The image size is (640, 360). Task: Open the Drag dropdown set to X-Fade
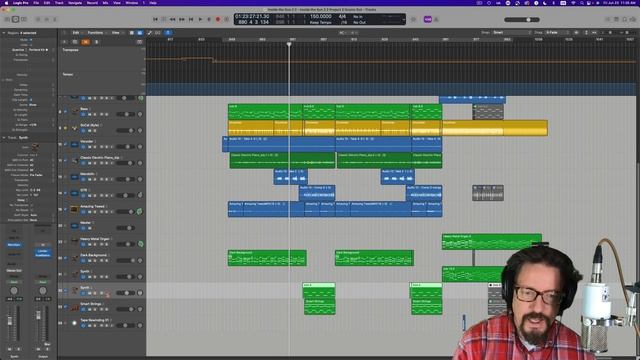tap(557, 33)
